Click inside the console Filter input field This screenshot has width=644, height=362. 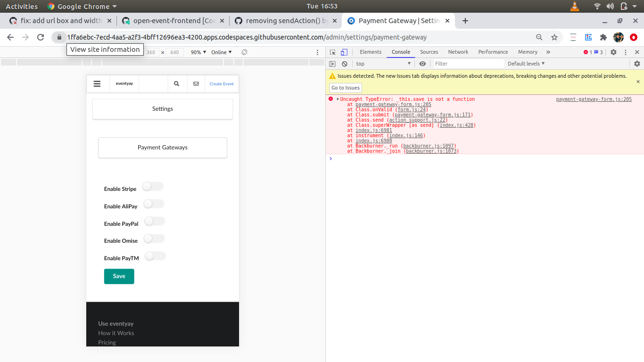point(467,63)
